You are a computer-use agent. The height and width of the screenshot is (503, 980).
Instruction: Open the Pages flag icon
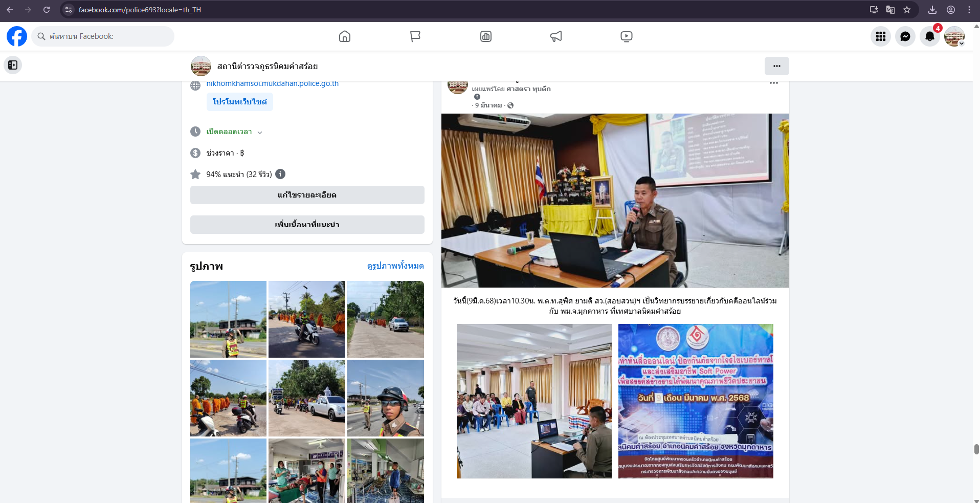[x=415, y=36]
